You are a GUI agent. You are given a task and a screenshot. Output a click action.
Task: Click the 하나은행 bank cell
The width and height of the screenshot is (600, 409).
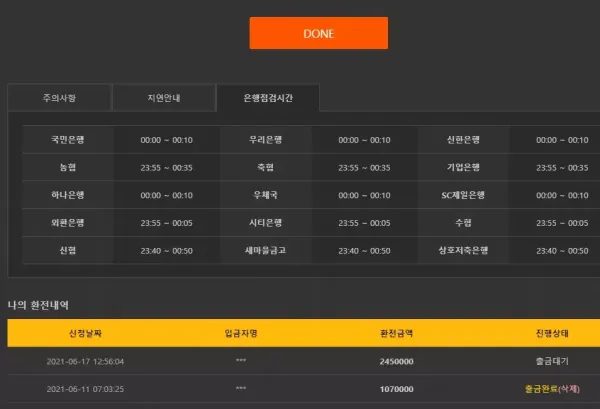point(68,195)
